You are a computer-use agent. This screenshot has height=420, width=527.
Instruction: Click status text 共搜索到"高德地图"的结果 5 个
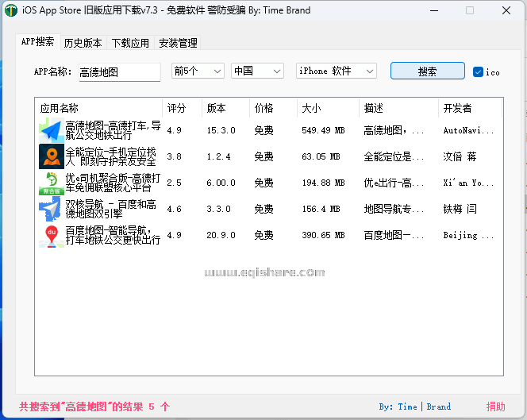[94, 407]
